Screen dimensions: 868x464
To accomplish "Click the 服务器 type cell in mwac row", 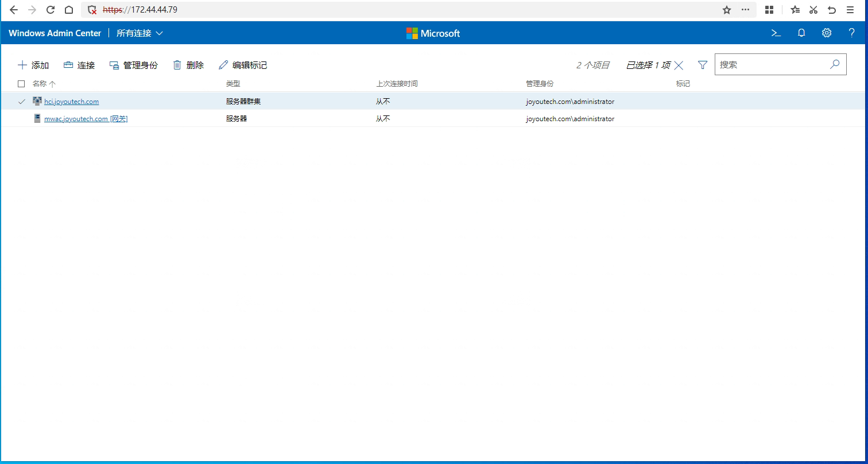I will click(237, 119).
